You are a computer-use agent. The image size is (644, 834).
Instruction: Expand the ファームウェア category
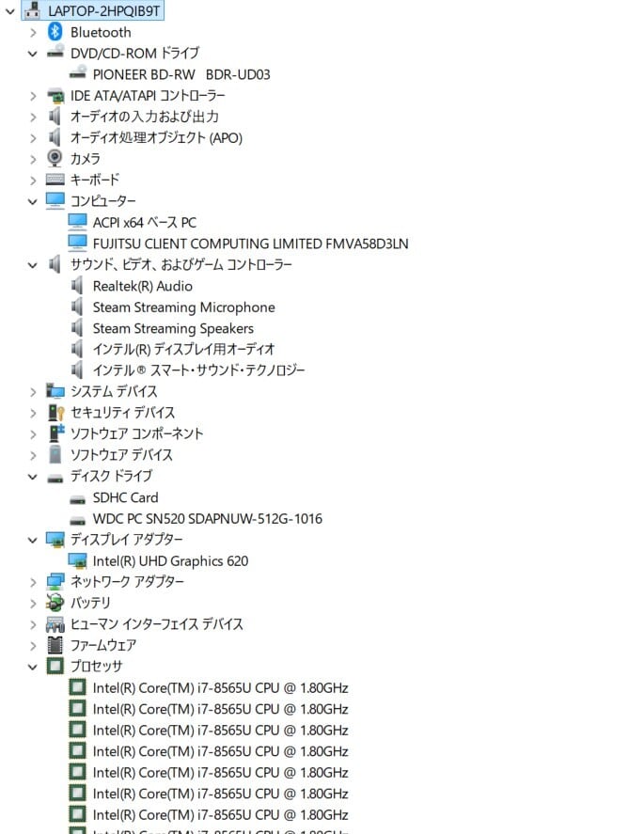coord(33,646)
